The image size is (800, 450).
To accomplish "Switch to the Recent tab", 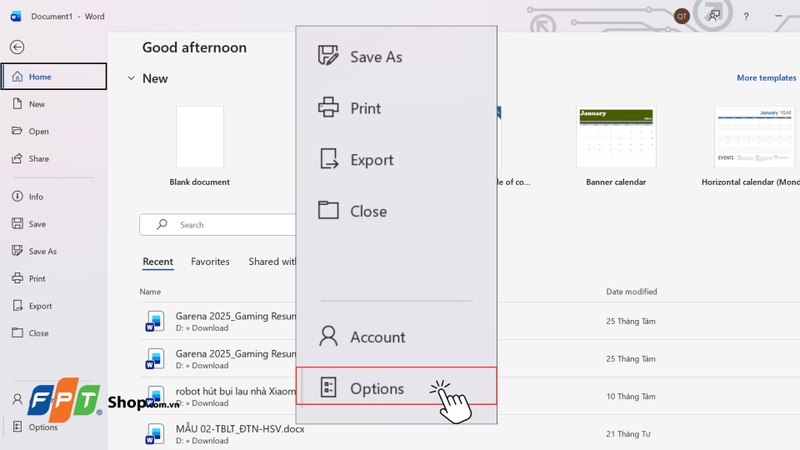I will pyautogui.click(x=158, y=261).
